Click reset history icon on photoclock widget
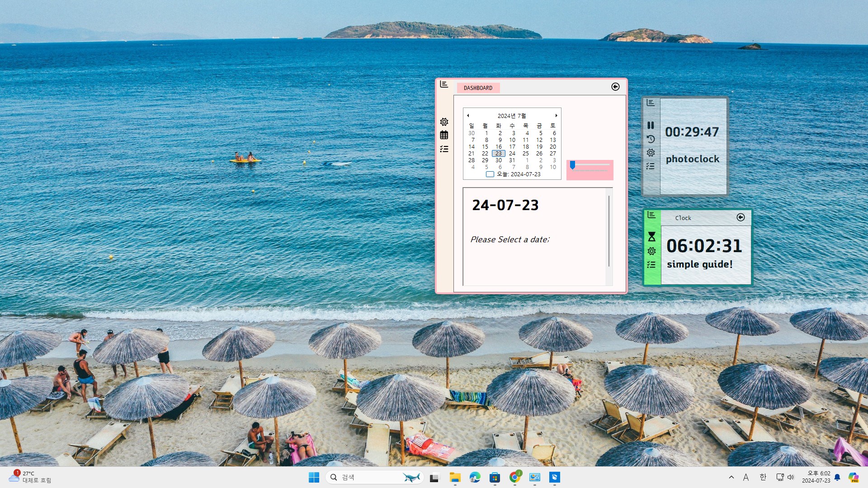 pos(651,139)
